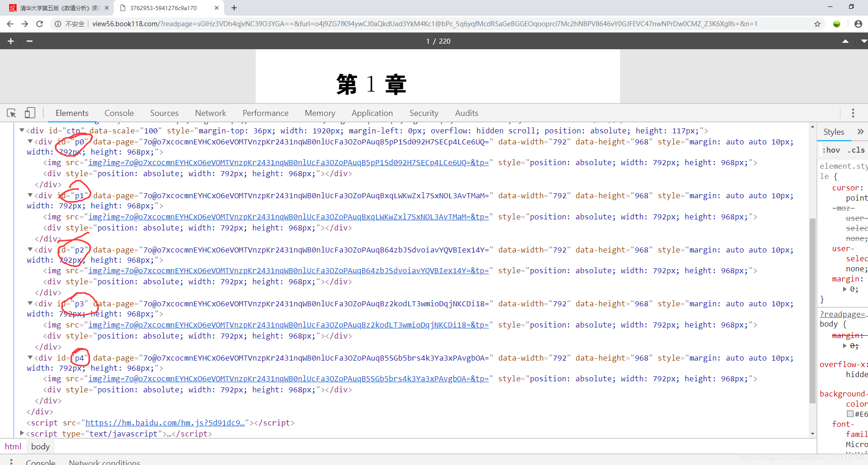The width and height of the screenshot is (868, 465).
Task: Open the Application tab
Action: [x=372, y=113]
